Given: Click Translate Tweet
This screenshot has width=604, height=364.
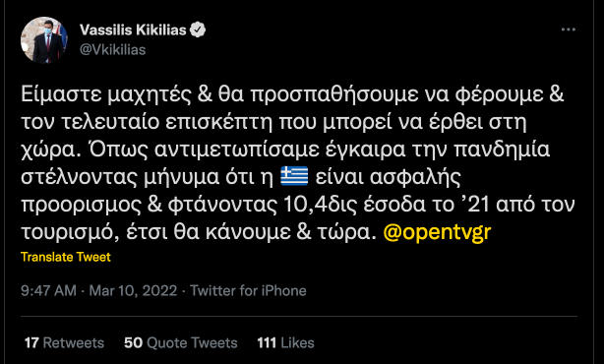Looking at the screenshot, I should (66, 257).
